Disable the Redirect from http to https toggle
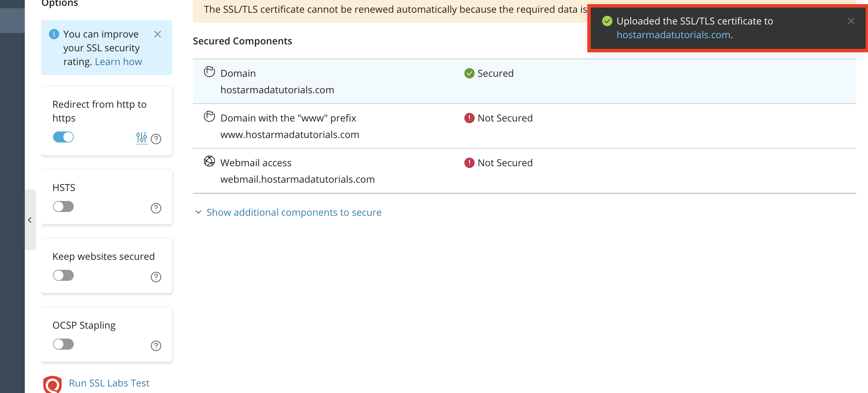The image size is (868, 393). pos(63,137)
